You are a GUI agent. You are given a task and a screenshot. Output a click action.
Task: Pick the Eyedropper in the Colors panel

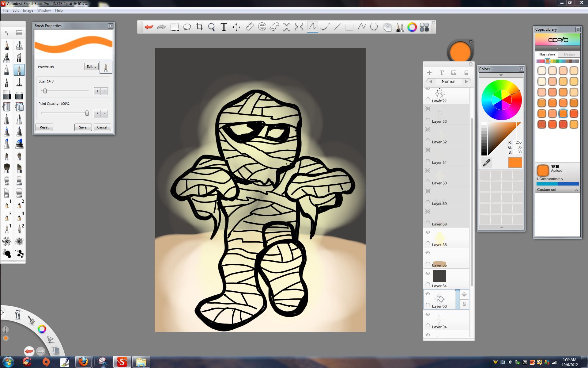point(486,163)
